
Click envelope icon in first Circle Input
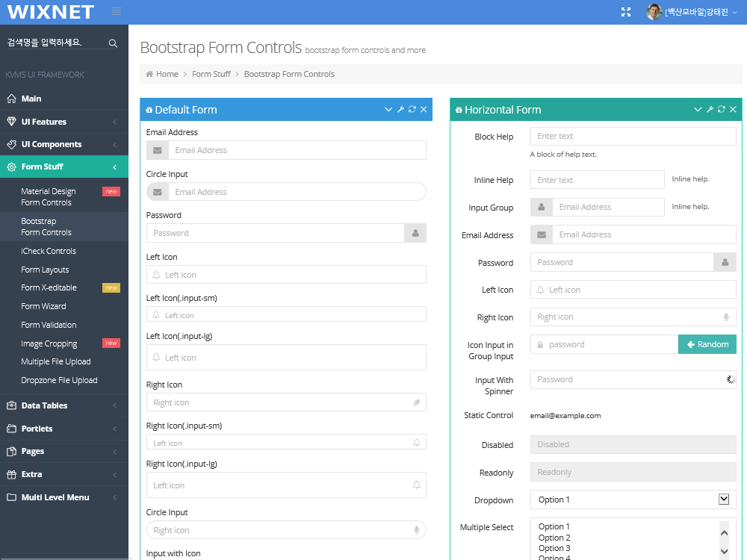157,192
